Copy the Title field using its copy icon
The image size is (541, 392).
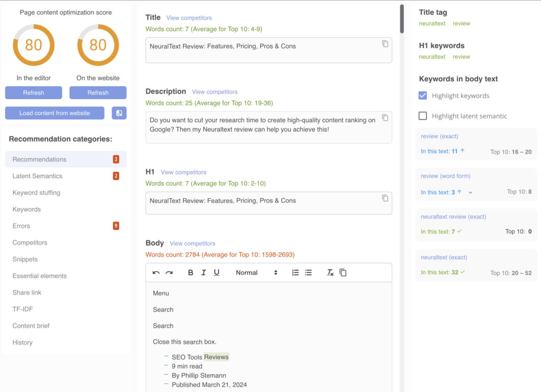385,43
